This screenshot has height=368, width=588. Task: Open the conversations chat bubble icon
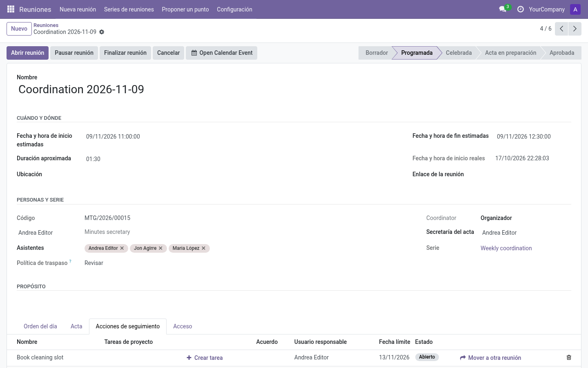(503, 9)
